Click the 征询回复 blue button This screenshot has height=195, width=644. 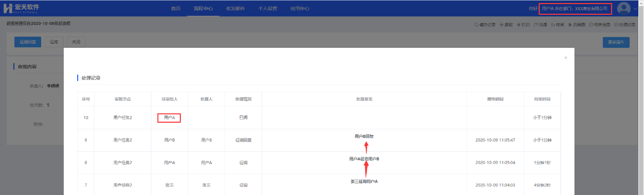point(28,42)
